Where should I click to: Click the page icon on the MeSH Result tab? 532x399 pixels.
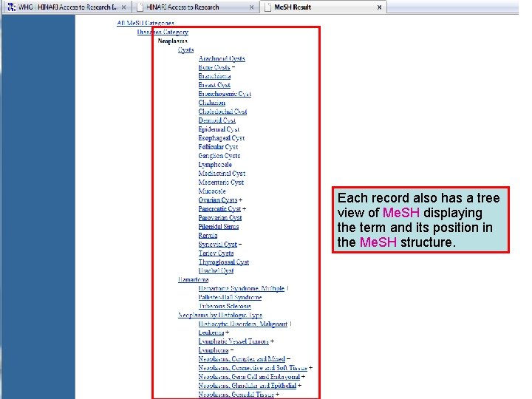[267, 7]
